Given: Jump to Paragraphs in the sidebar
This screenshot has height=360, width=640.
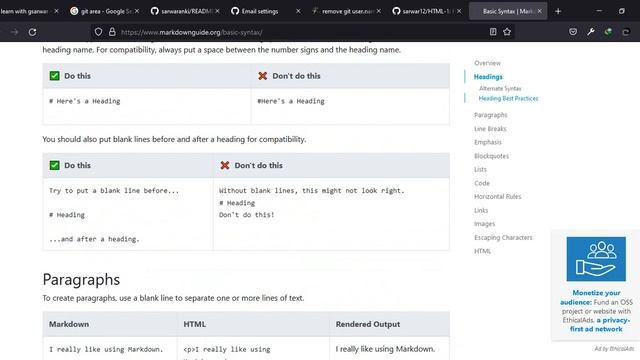Looking at the screenshot, I should pyautogui.click(x=491, y=115).
